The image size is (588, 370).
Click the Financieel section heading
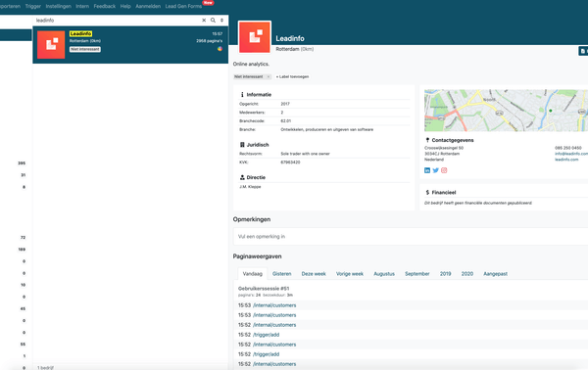(444, 193)
